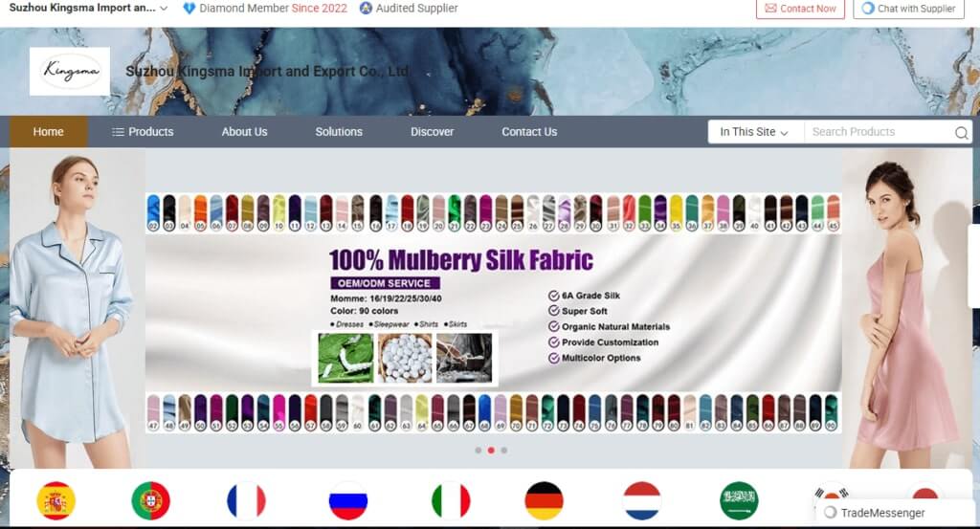Click the OEM/ODM SERVICE label
This screenshot has height=529, width=980.
(385, 283)
